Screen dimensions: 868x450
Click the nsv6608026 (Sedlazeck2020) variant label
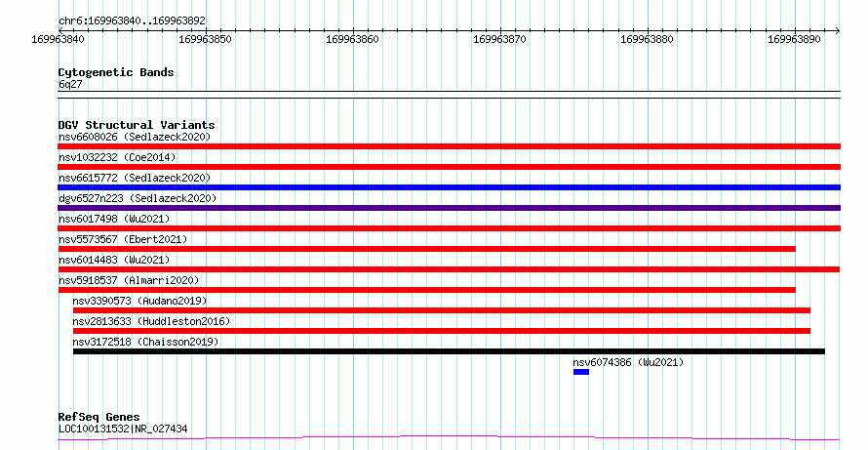135,137
